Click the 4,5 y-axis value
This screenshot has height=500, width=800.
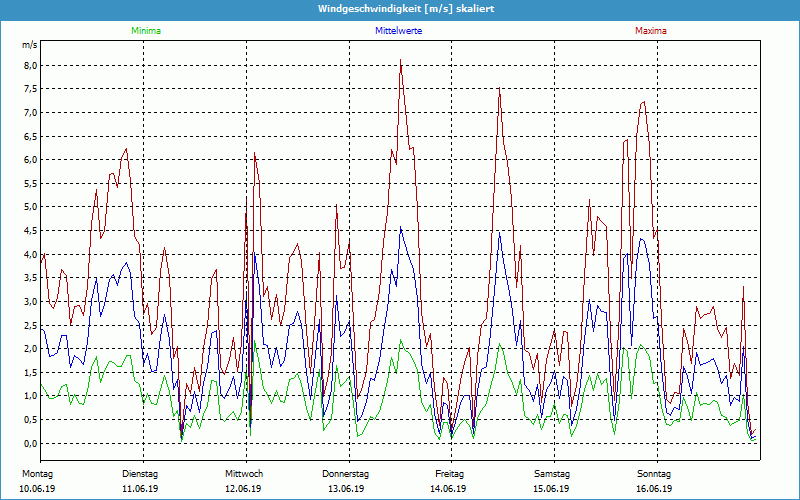[29, 231]
